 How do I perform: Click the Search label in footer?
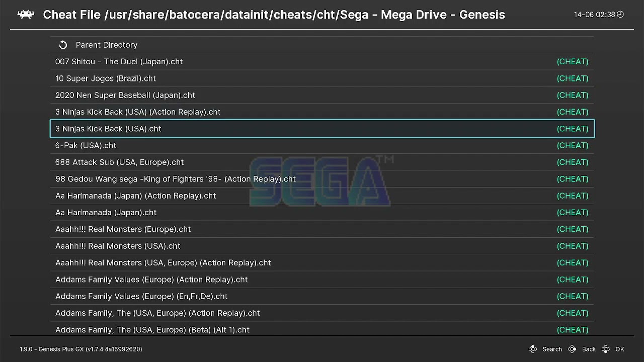pyautogui.click(x=552, y=349)
